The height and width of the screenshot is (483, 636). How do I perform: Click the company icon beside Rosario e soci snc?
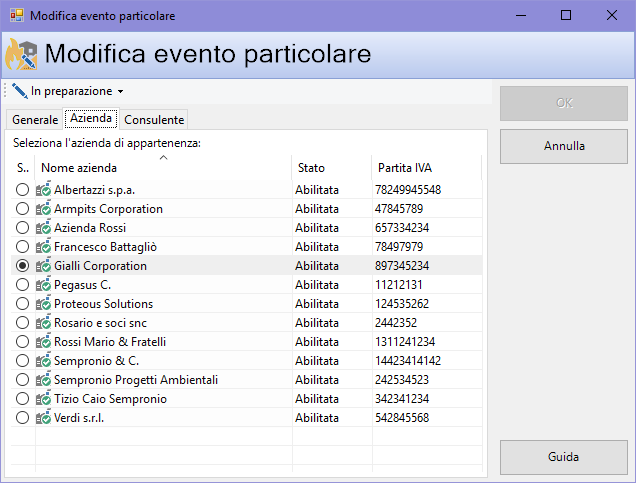[x=43, y=323]
